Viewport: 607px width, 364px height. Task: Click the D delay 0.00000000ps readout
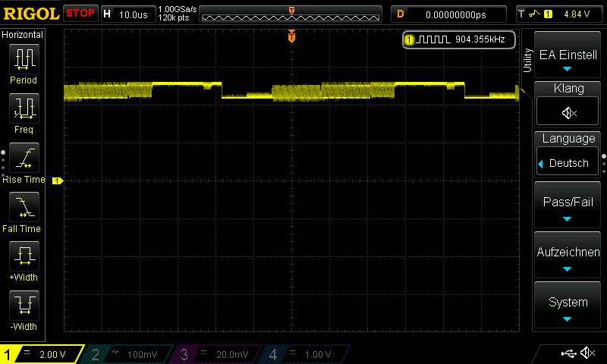coord(448,14)
